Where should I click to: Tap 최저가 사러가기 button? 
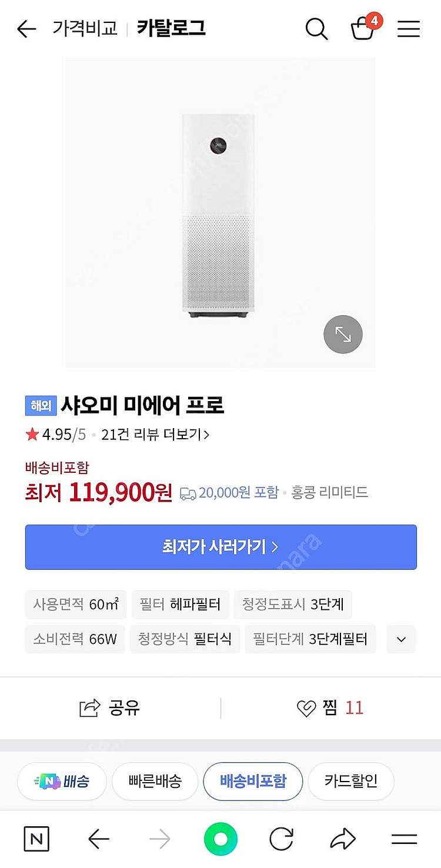point(220,547)
